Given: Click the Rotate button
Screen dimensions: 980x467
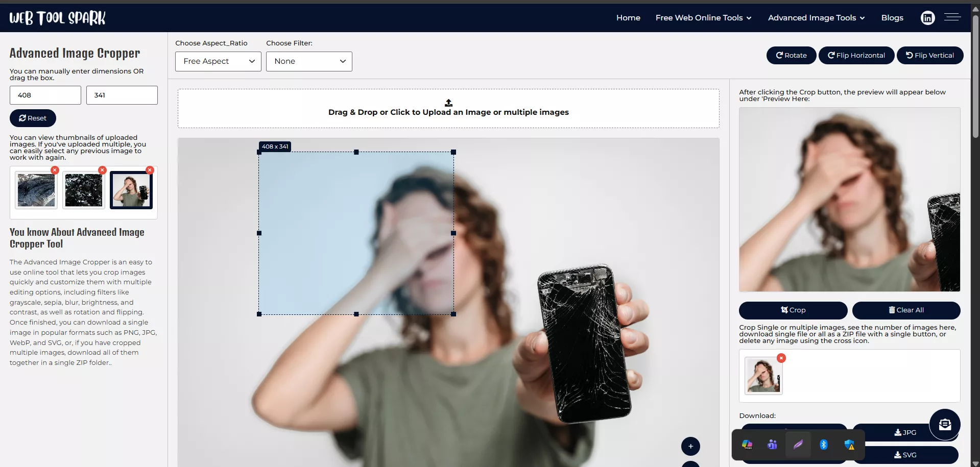Looking at the screenshot, I should pyautogui.click(x=791, y=55).
